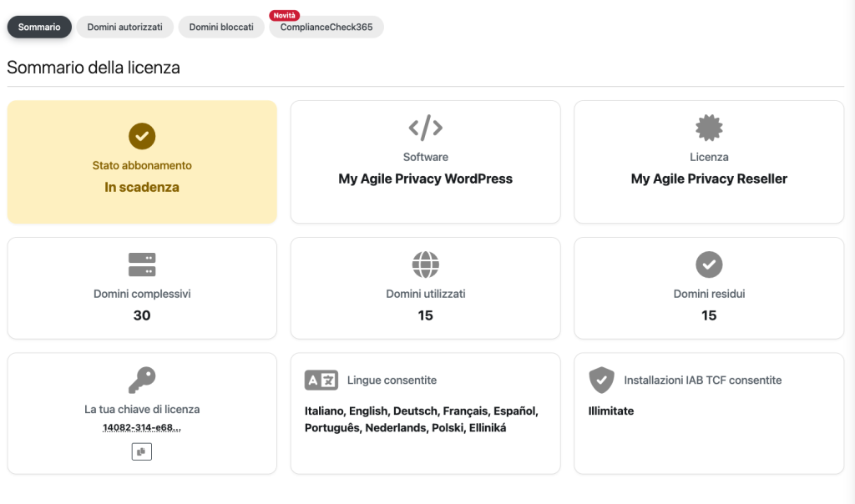Click the key icon for license key
This screenshot has height=504, width=855.
tap(142, 381)
